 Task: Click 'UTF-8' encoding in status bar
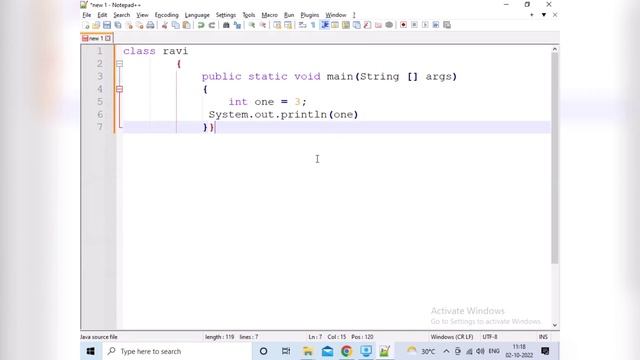pyautogui.click(x=490, y=337)
